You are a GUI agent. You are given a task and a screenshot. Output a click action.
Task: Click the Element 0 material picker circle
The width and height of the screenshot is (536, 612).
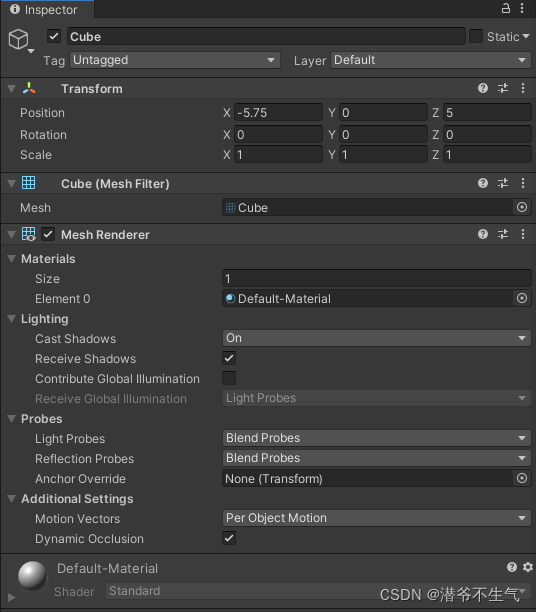[x=522, y=299]
